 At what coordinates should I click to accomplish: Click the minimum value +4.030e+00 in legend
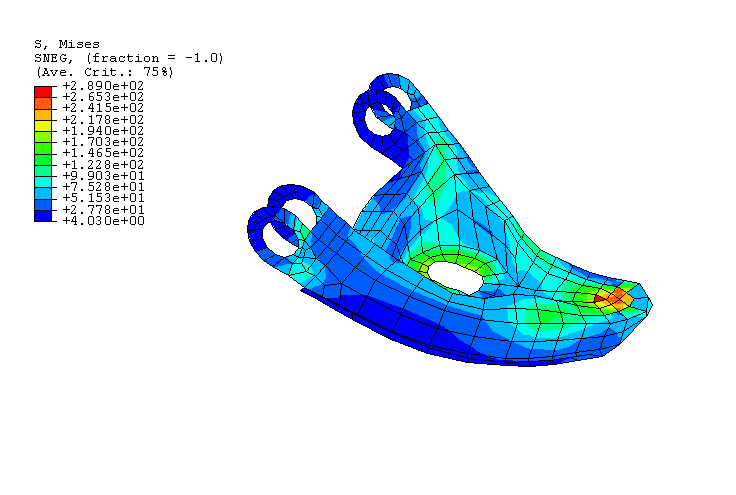102,221
